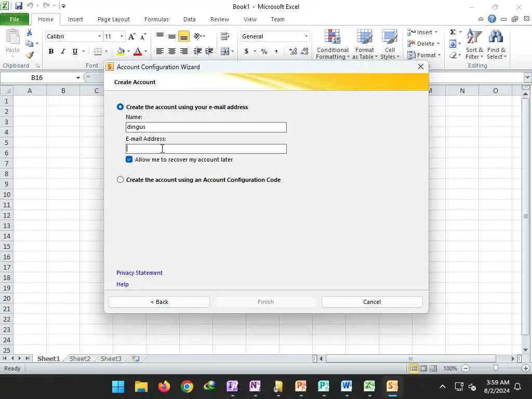This screenshot has width=532, height=399.
Task: Click the AutoSum sigma icon
Action: pos(453,32)
